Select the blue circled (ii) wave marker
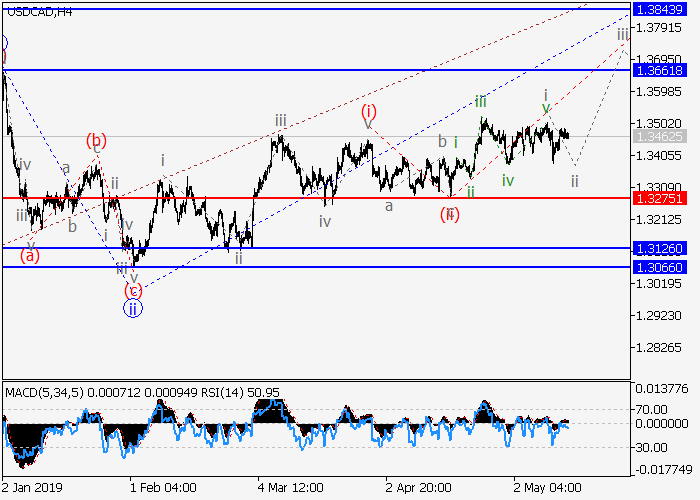Screen dimensions: 700x500 [x=133, y=309]
